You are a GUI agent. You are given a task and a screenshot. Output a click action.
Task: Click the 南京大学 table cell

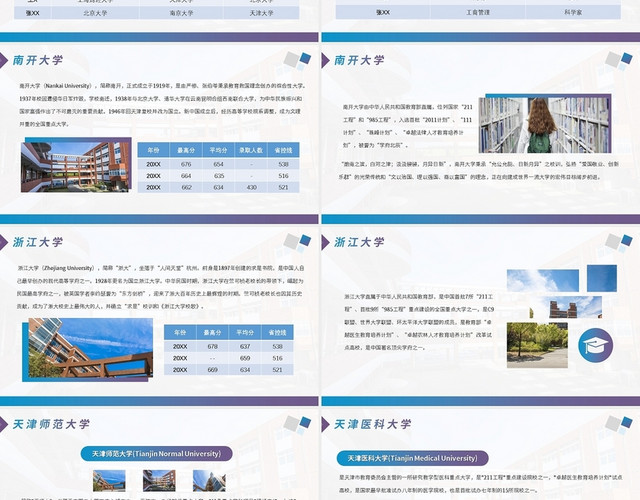tap(181, 13)
